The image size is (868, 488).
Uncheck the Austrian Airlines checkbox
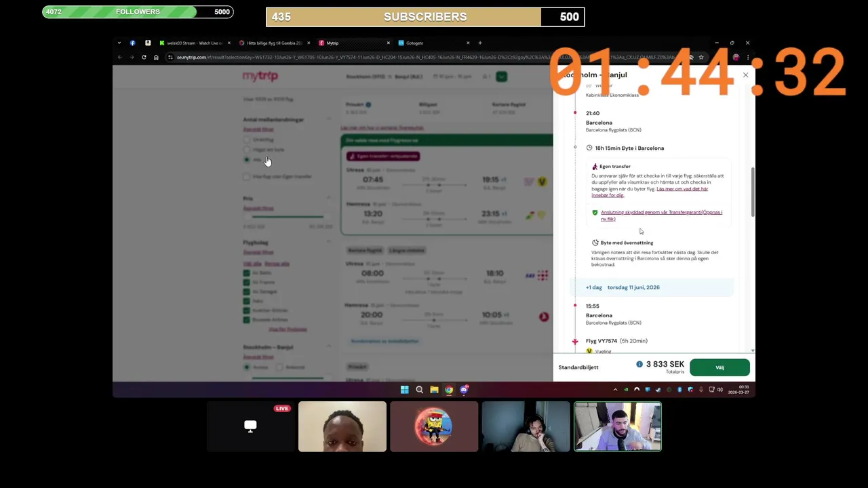[246, 310]
